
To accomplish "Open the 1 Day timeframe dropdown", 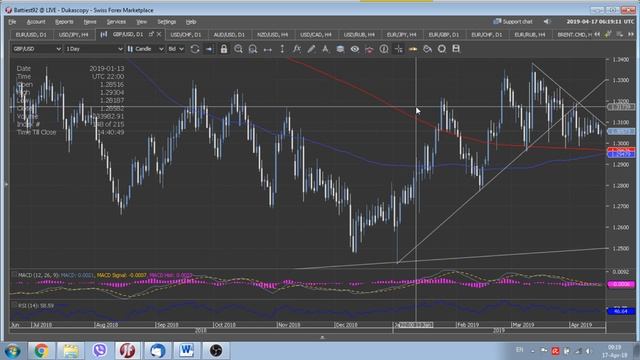I will (x=94, y=49).
